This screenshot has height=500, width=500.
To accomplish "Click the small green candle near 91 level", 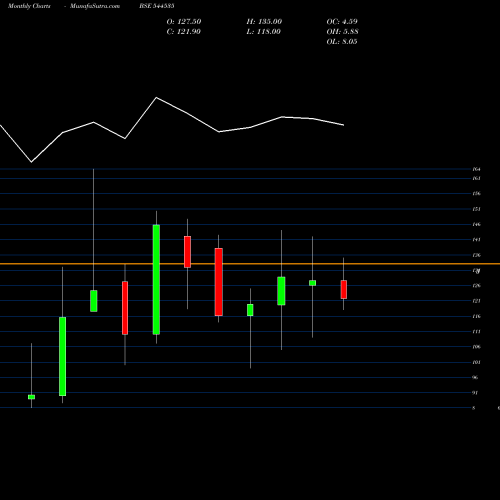I will point(31,397).
